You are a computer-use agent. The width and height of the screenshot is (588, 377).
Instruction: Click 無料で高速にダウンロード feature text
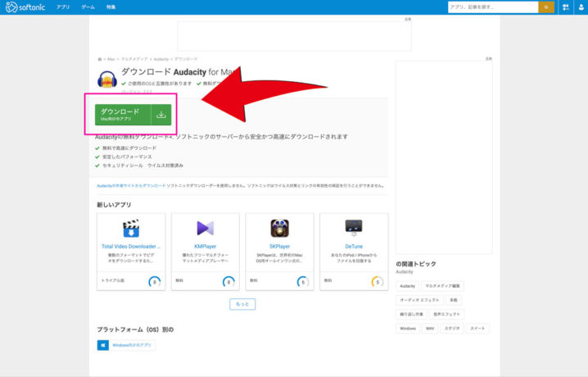[129, 148]
